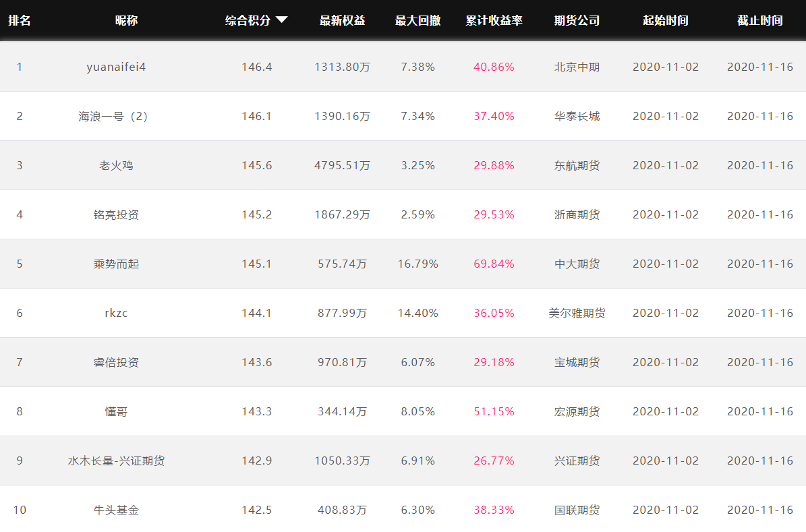This screenshot has height=532, width=806.
Task: Select nickname rkzc
Action: (116, 313)
